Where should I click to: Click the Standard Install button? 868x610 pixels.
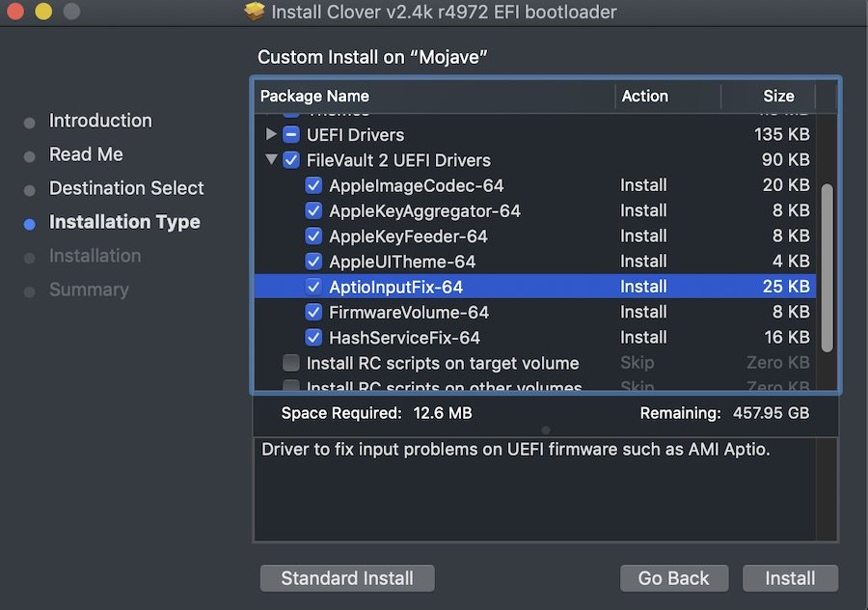[x=347, y=578]
